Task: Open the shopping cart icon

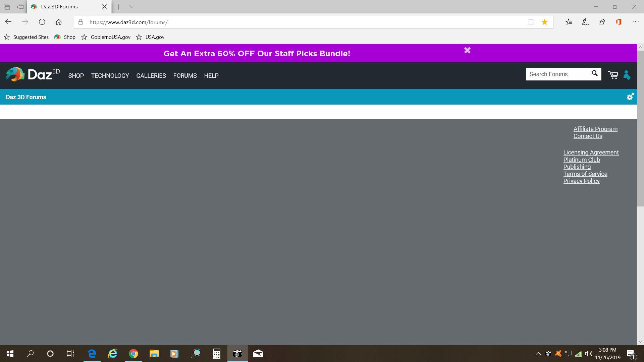Action: [613, 75]
